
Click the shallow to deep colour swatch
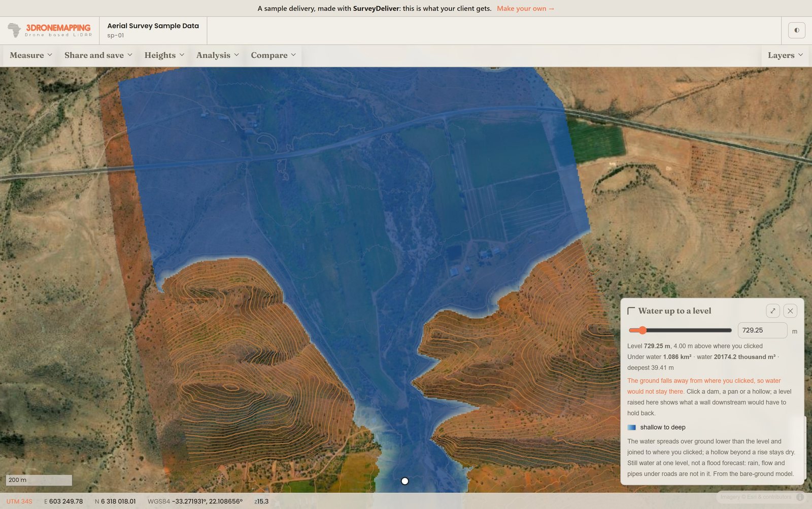(632, 427)
